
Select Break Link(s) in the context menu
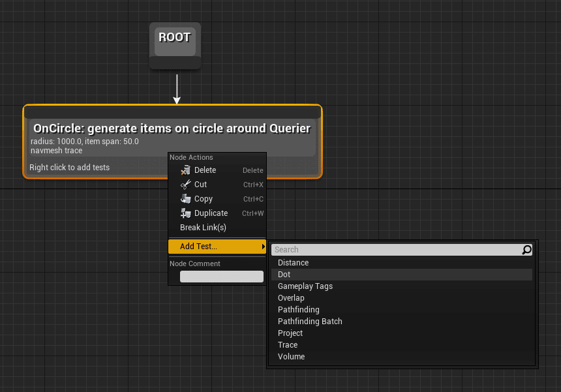[x=217, y=228]
